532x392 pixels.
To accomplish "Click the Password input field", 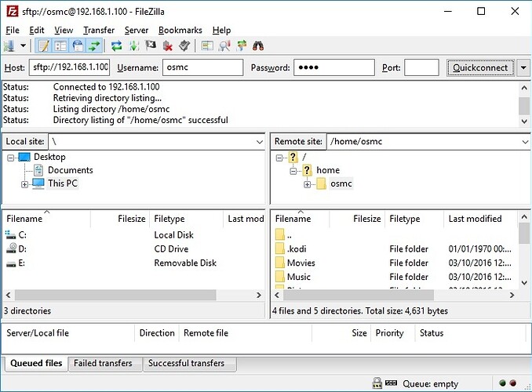I will (x=334, y=67).
